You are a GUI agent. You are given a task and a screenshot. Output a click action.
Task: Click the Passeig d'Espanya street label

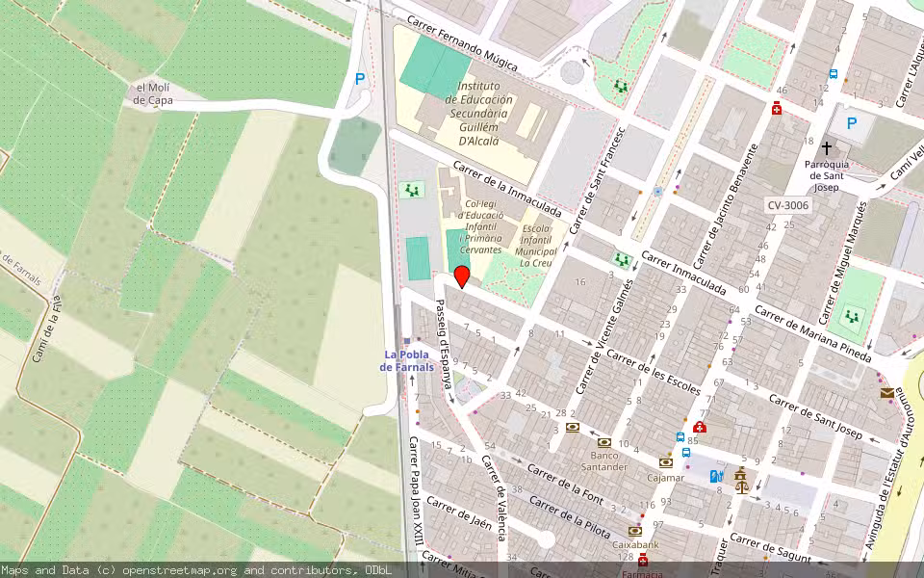click(x=443, y=343)
